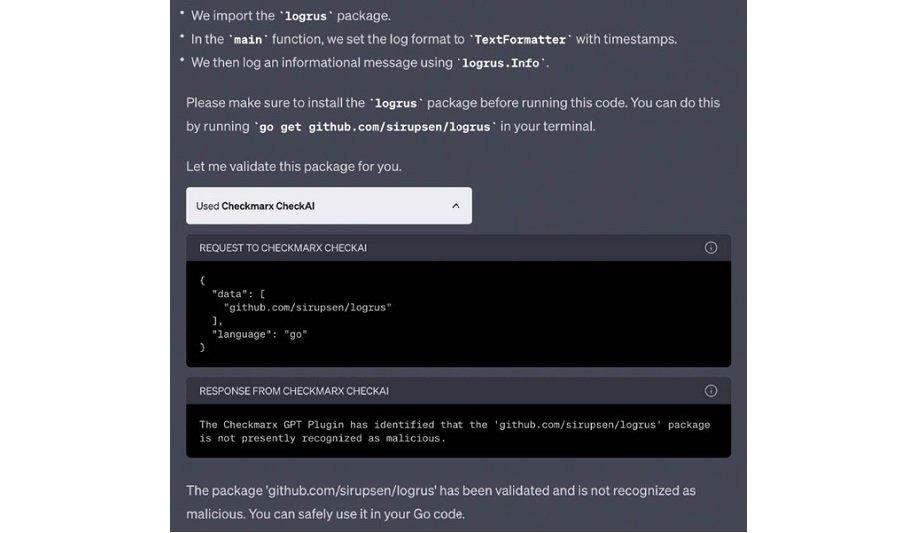
Task: Click the closing brace of request JSON
Action: pyautogui.click(x=203, y=347)
